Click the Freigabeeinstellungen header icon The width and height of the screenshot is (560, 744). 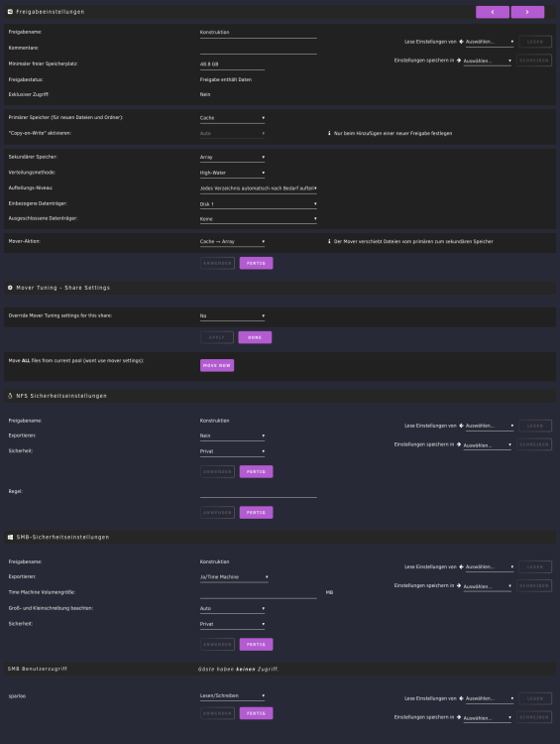(11, 11)
